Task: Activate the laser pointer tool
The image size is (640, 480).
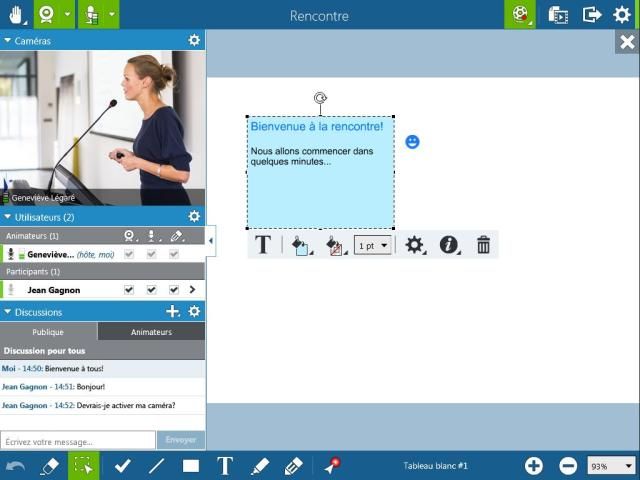Action: coord(331,466)
